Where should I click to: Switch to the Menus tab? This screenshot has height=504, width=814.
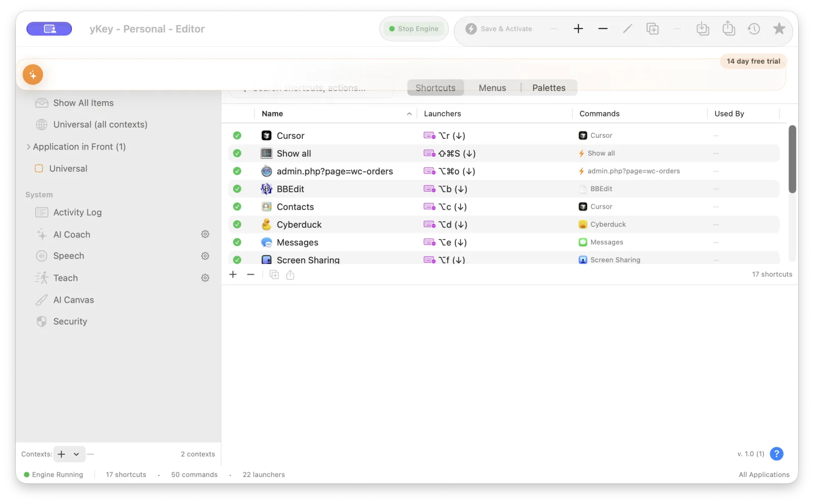tap(492, 88)
